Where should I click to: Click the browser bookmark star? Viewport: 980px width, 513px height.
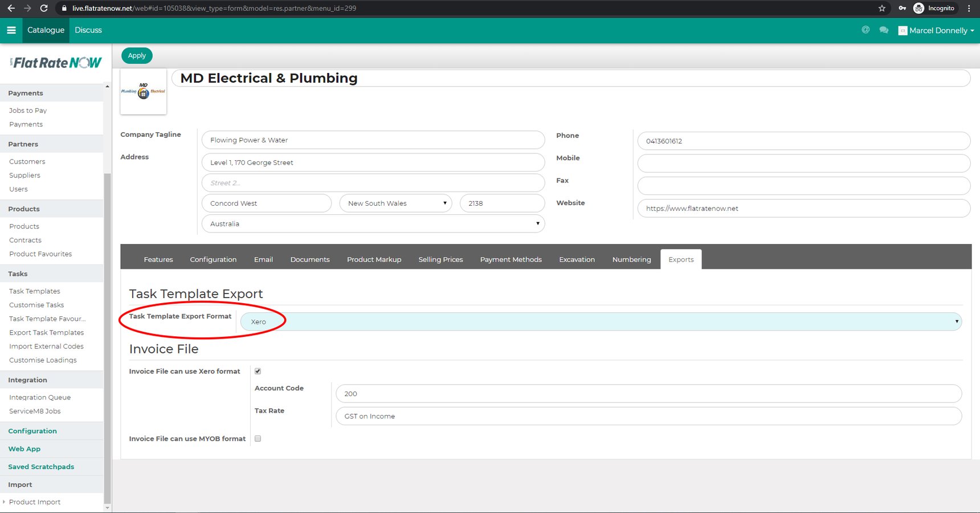pos(881,9)
